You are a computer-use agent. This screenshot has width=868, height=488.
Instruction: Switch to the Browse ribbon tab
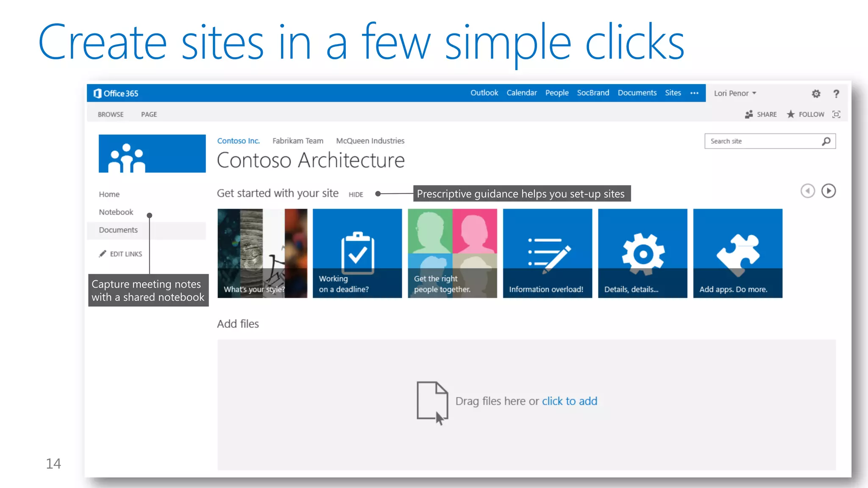[111, 114]
